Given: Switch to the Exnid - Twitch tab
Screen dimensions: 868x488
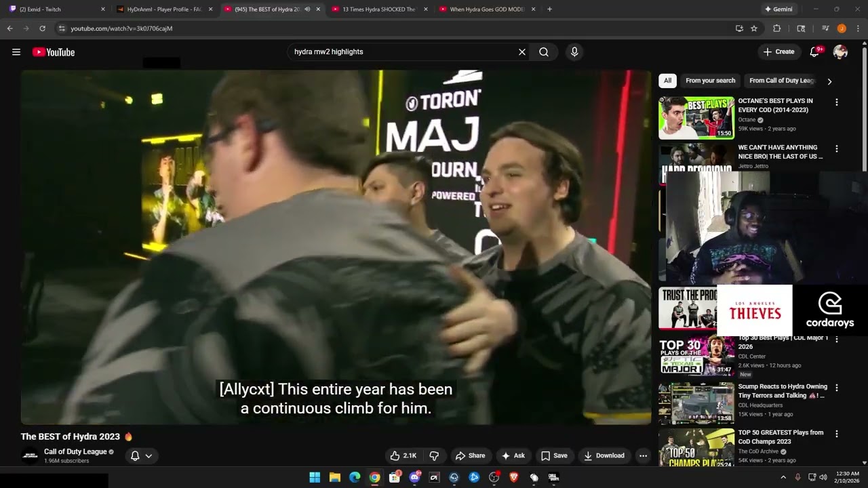Looking at the screenshot, I should coord(57,9).
